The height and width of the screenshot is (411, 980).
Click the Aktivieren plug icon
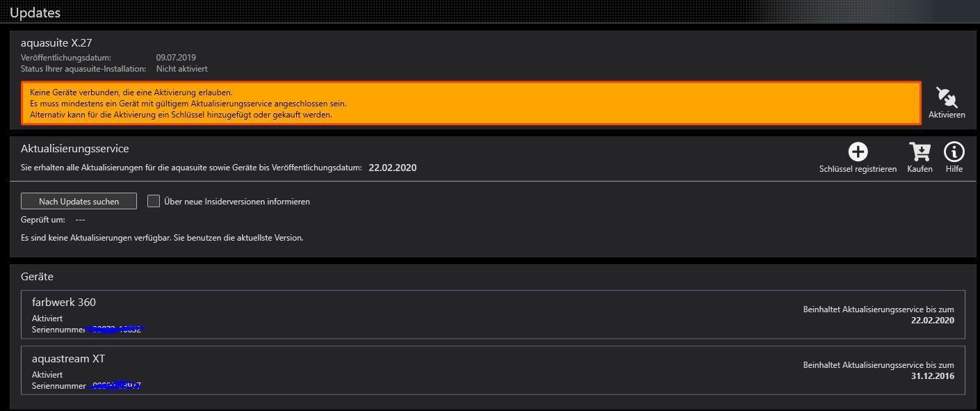click(x=946, y=97)
